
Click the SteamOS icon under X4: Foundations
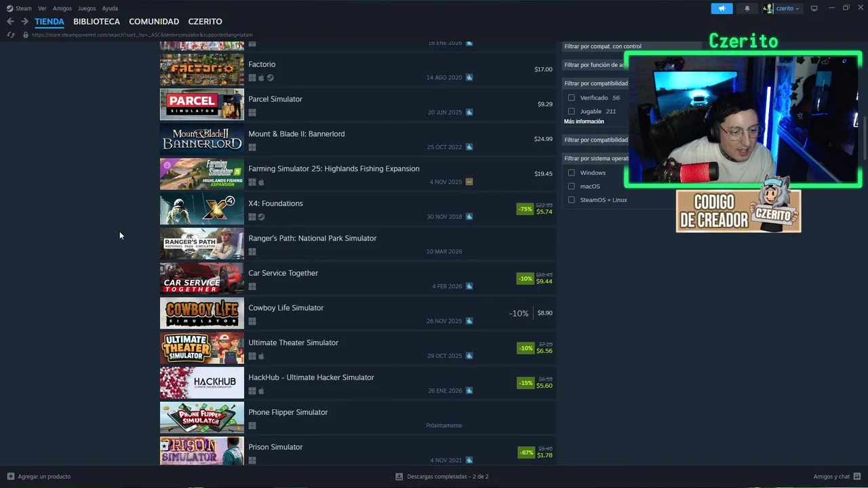pyautogui.click(x=261, y=217)
